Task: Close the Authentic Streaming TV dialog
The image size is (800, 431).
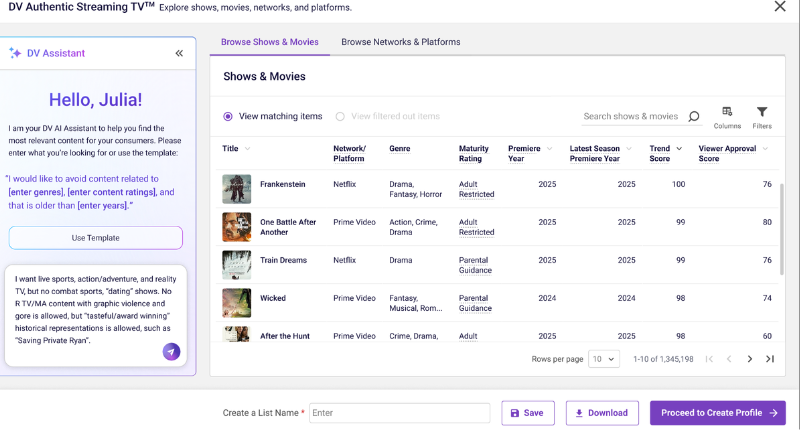Action: point(780,7)
